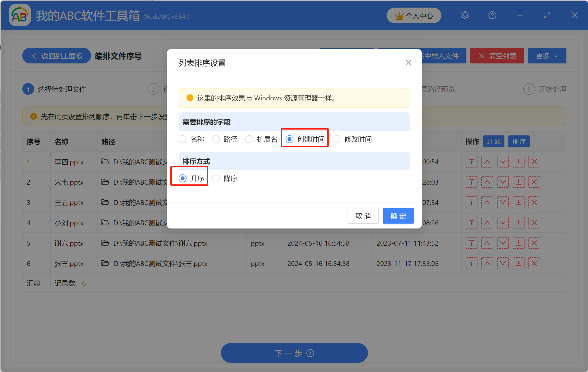Image resolution: width=588 pixels, height=372 pixels.
Task: Choose 降序 sort order
Action: (216, 179)
